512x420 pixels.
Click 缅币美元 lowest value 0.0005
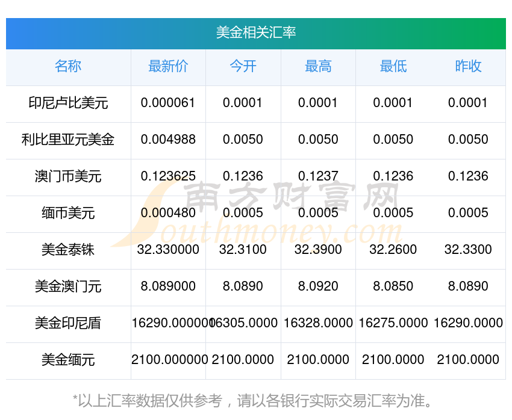point(393,213)
